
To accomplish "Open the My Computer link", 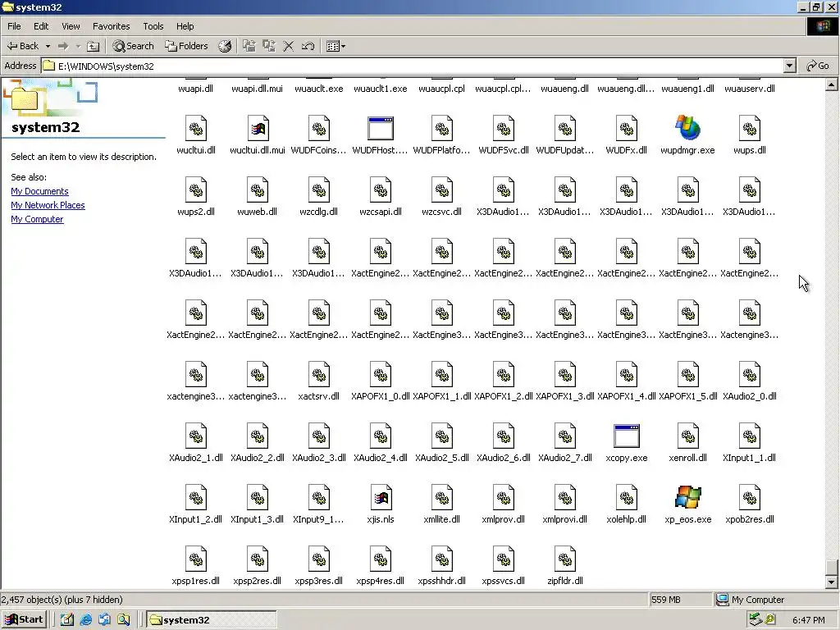I will click(37, 219).
